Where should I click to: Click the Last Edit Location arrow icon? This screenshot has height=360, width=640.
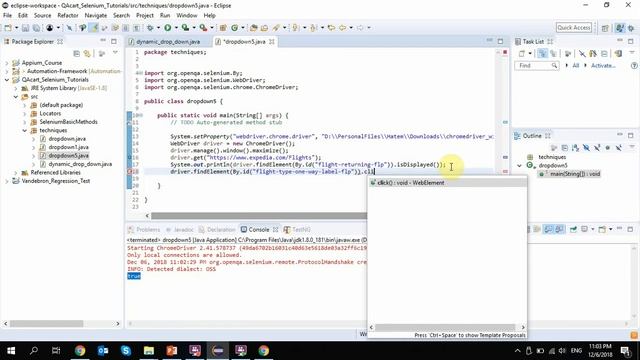click(x=331, y=28)
